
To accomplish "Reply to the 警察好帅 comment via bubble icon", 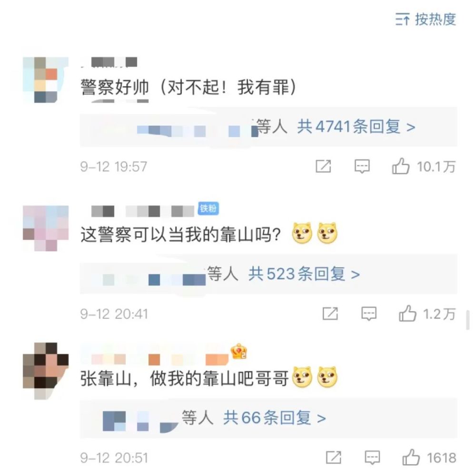I will point(362,166).
